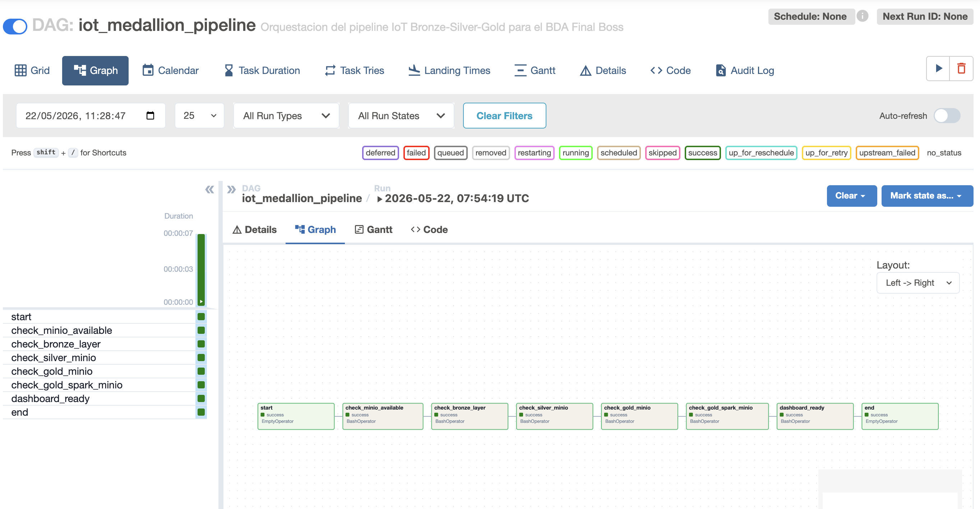This screenshot has width=980, height=509.
Task: Open the Mark state as dropdown
Action: pyautogui.click(x=927, y=196)
